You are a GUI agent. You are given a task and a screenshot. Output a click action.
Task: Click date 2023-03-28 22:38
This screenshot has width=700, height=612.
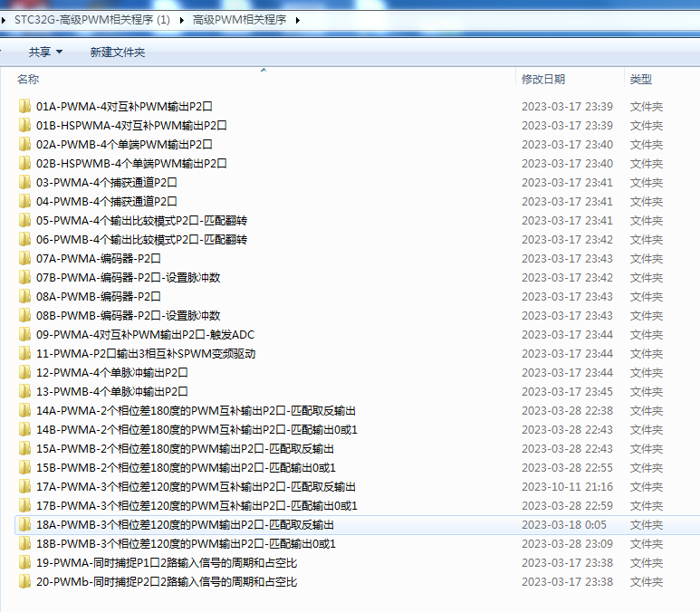(x=568, y=411)
